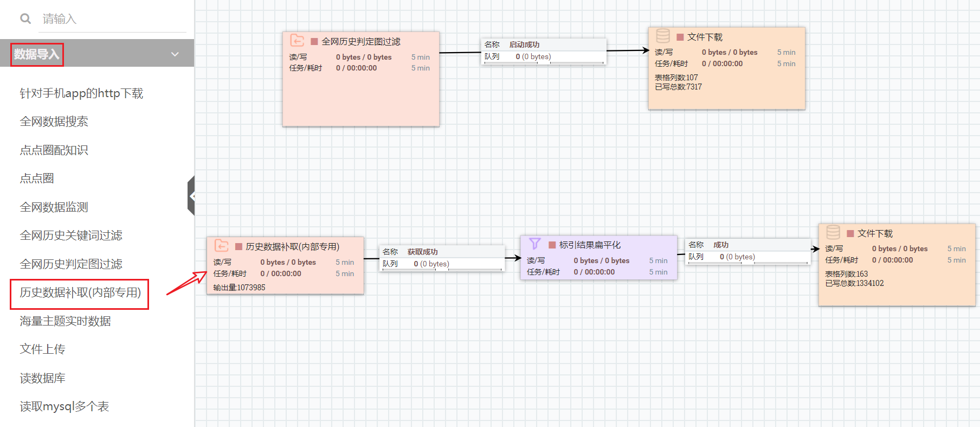
Task: Click red stop indicator on 标引结果扁平化 node
Action: (x=552, y=245)
